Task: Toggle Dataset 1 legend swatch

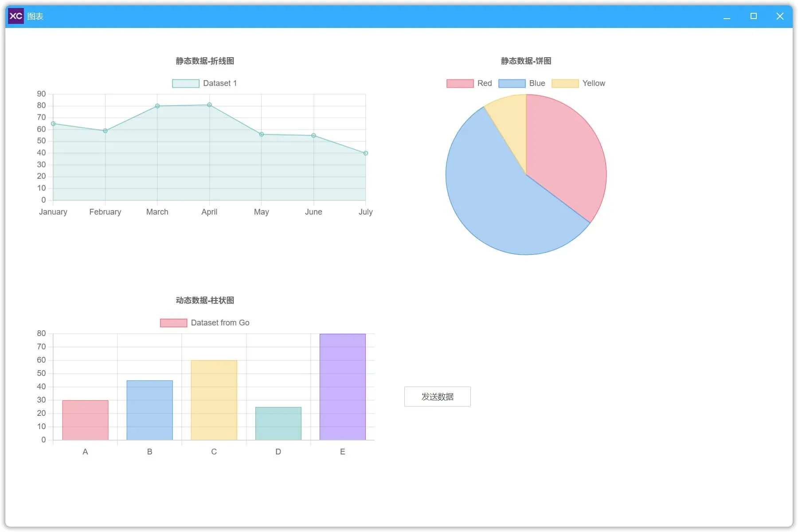Action: pyautogui.click(x=186, y=83)
